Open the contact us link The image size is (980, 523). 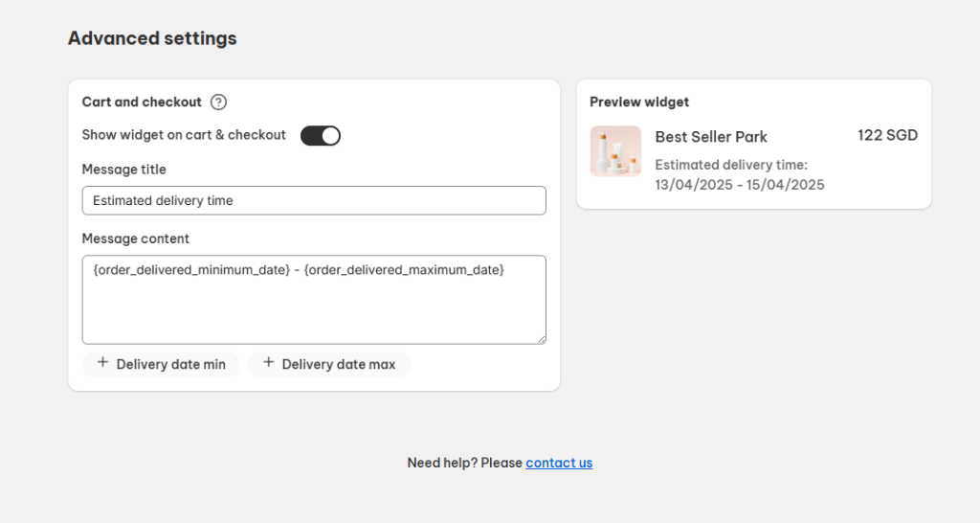click(559, 463)
